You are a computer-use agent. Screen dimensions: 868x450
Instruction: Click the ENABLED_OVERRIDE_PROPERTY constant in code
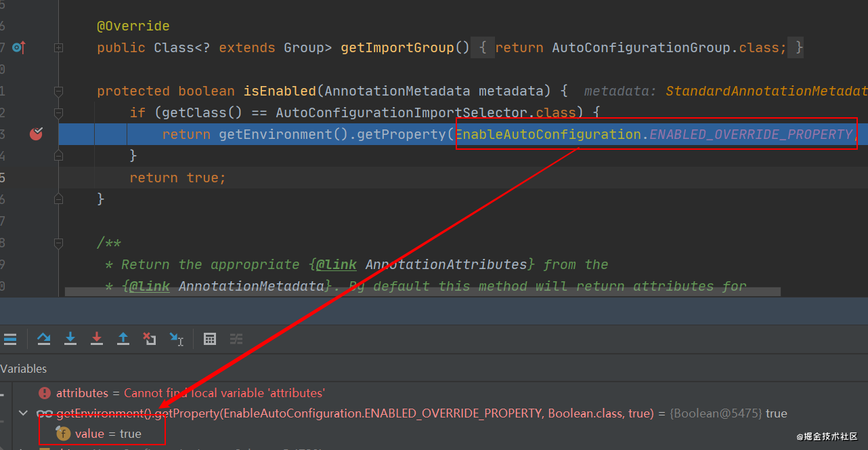(752, 134)
